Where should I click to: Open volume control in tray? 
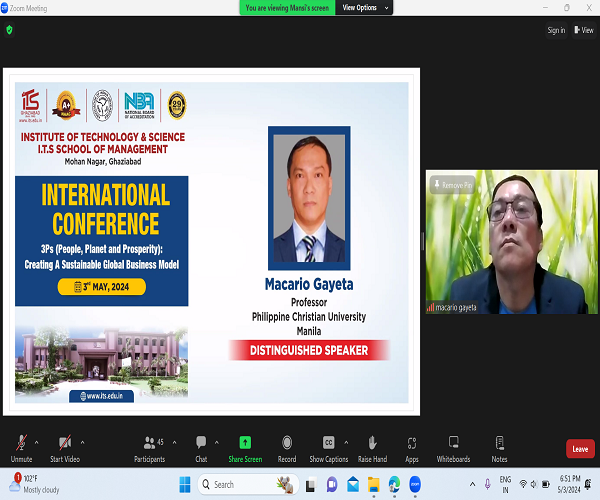534,484
